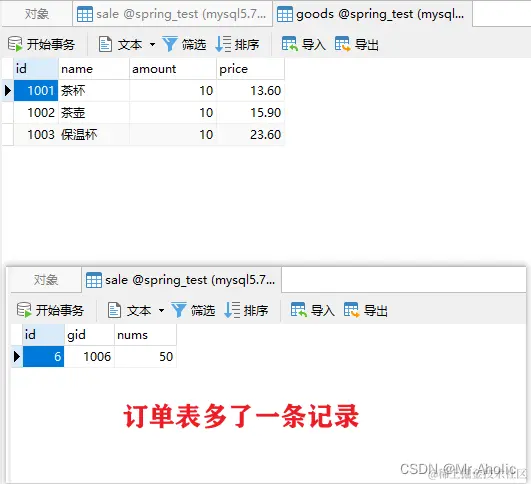Switch to the 对象 tab in lower window
531x484 pixels.
coord(46,280)
